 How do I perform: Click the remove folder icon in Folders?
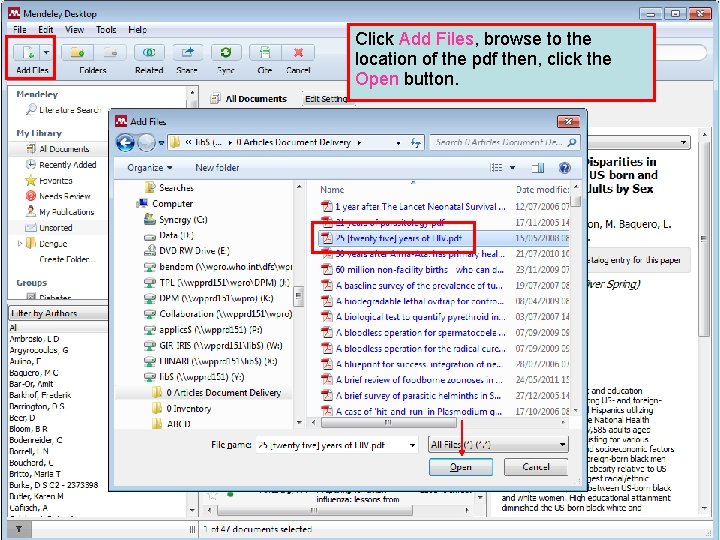[x=110, y=53]
